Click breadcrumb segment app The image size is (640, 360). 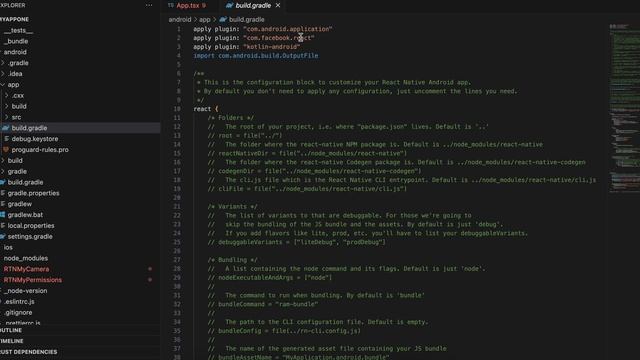(x=204, y=19)
